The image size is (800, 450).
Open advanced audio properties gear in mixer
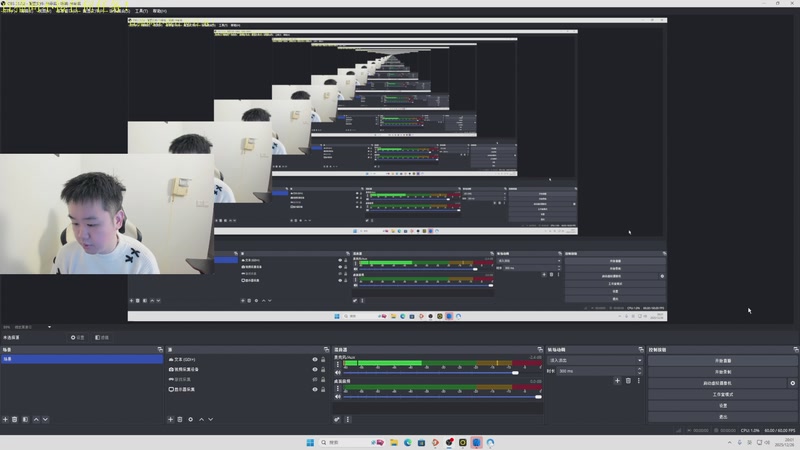(337, 419)
